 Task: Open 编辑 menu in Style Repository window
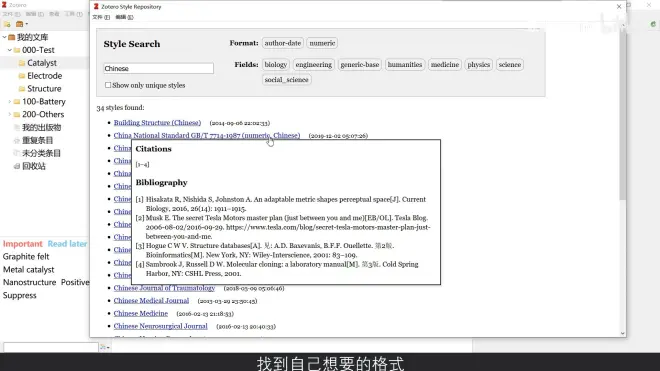click(124, 17)
